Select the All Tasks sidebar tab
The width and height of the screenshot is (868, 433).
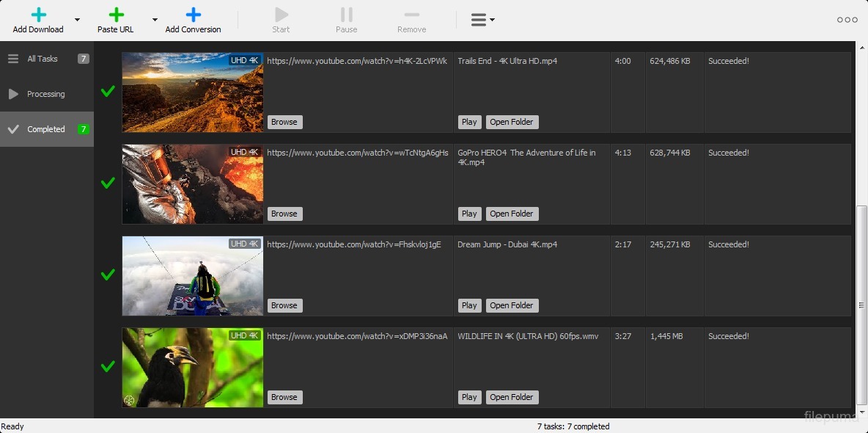47,59
